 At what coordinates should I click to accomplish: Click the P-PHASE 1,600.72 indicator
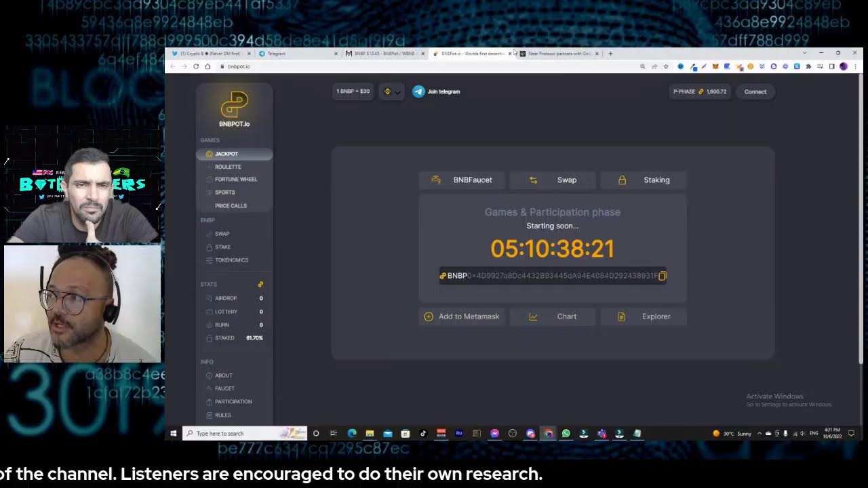(699, 91)
